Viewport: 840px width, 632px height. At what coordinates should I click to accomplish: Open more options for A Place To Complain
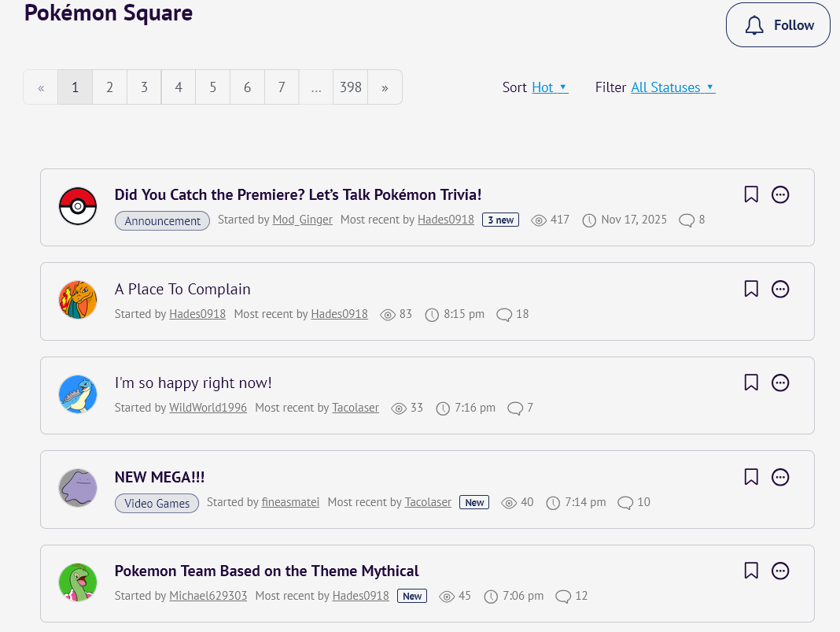(780, 289)
